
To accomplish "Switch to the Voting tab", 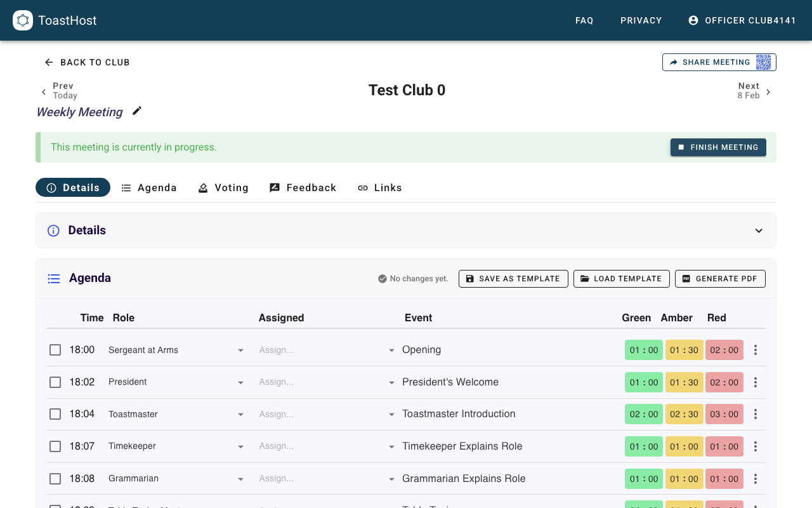I will click(223, 188).
